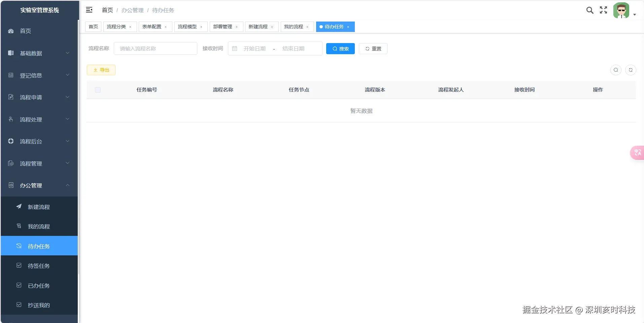Close the 流程分类 tab
644x323 pixels.
pyautogui.click(x=130, y=27)
